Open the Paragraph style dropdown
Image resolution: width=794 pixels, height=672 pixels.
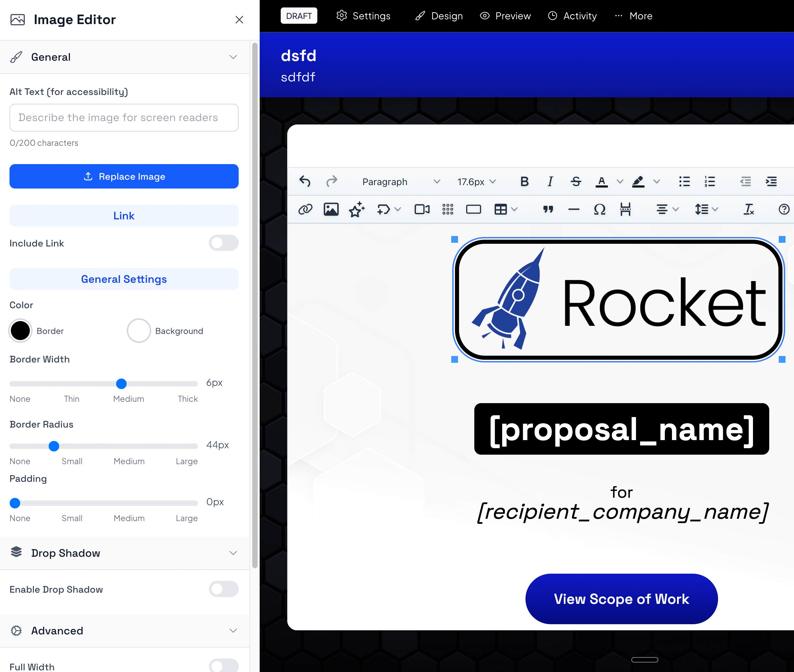[x=399, y=182]
